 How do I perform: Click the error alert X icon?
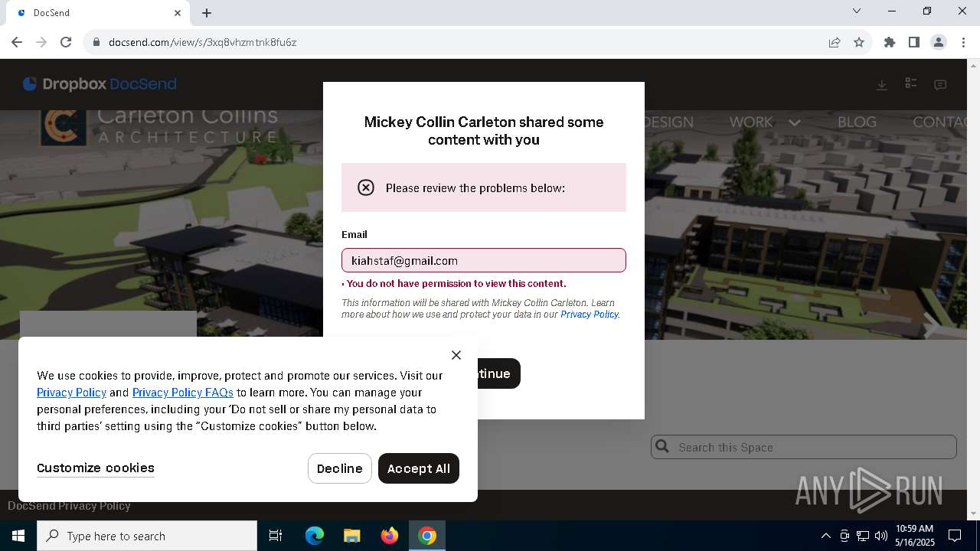(366, 187)
